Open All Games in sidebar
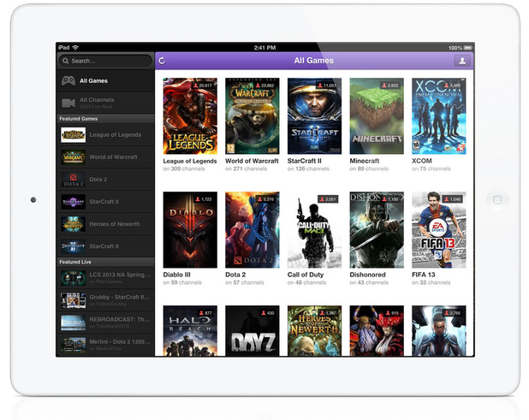This screenshot has width=529, height=420. tap(105, 81)
